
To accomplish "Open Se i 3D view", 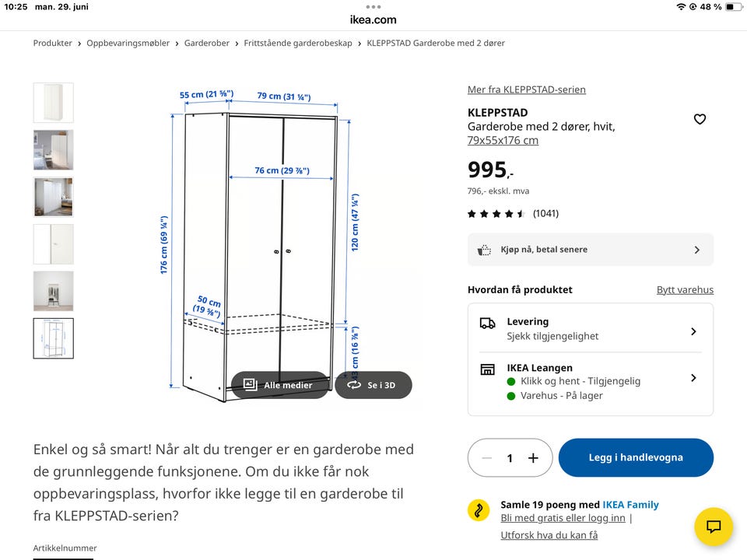I will pyautogui.click(x=373, y=385).
